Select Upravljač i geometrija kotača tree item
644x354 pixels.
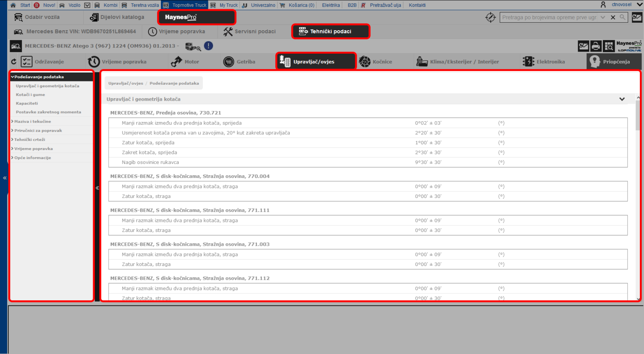47,86
